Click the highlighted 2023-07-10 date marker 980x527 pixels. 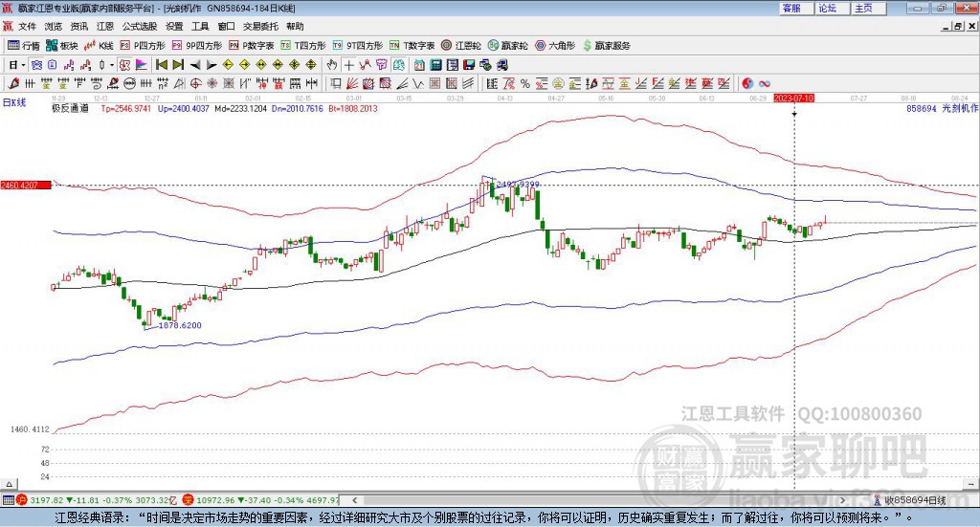[x=793, y=98]
